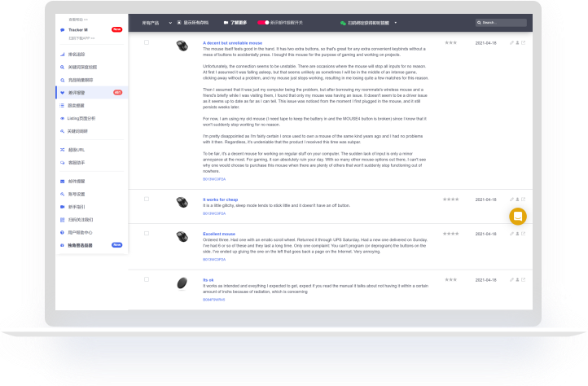The height and width of the screenshot is (386, 588).
Task: Edit the 'Its ok' review with pencil icon
Action: [x=511, y=279]
